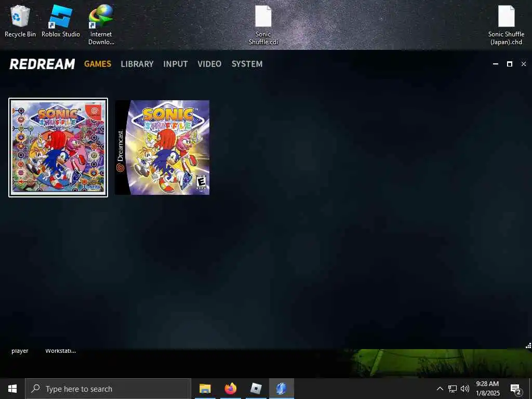
Task: Click the search magnifier icon in taskbar
Action: click(x=35, y=389)
